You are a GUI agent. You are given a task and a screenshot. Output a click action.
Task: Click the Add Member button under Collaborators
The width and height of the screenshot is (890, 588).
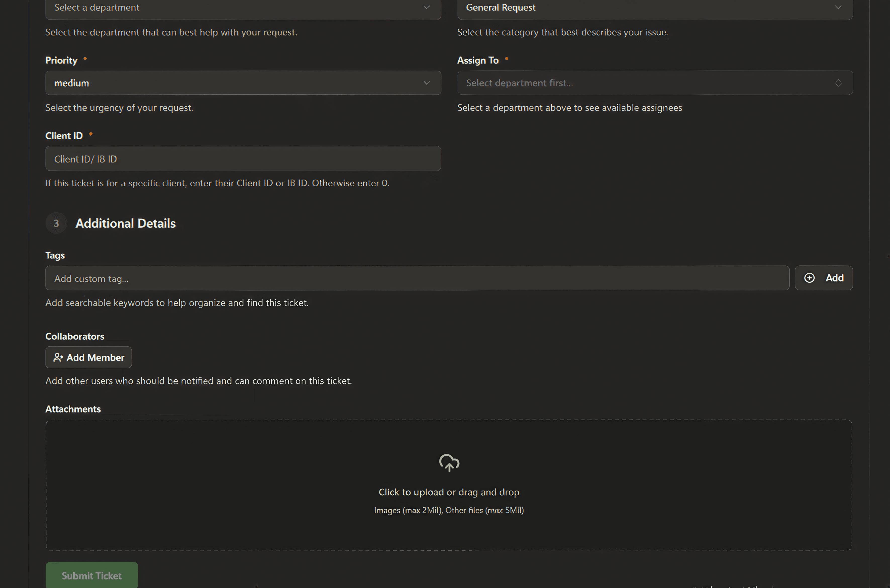click(88, 357)
